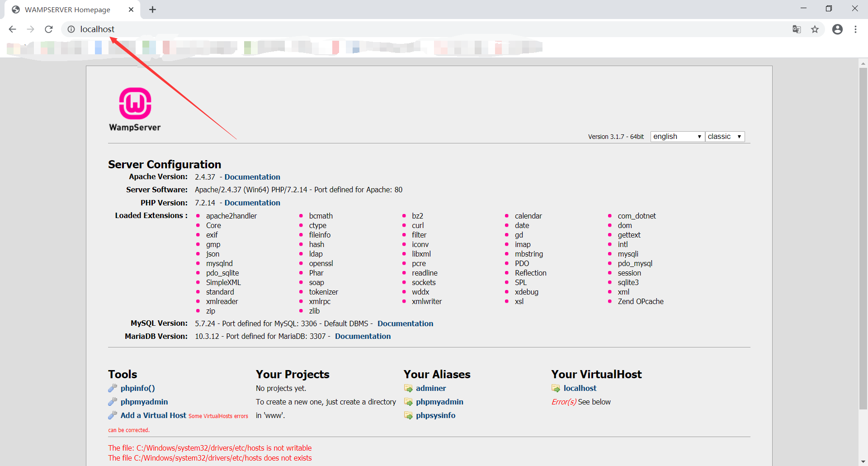This screenshot has height=466, width=868.
Task: Open PHP Version Documentation link
Action: click(252, 203)
